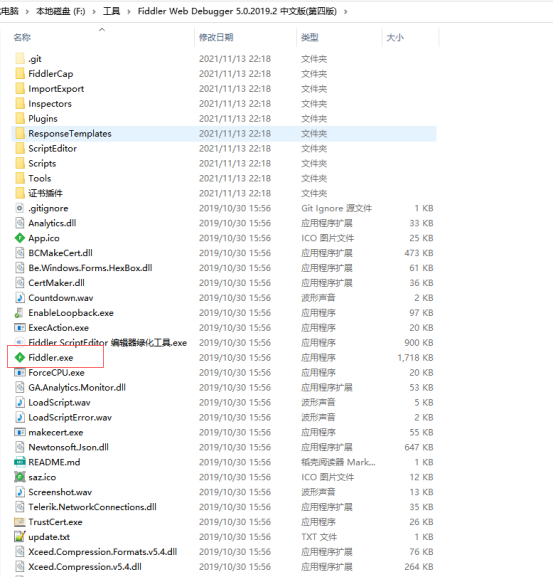Toggle sort order with arrow above 名称
Image resolution: width=554 pixels, height=577 pixels.
coord(102,29)
